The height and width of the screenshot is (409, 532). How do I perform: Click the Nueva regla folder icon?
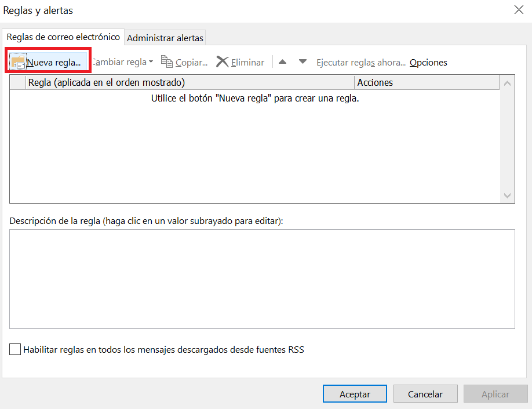coord(19,62)
